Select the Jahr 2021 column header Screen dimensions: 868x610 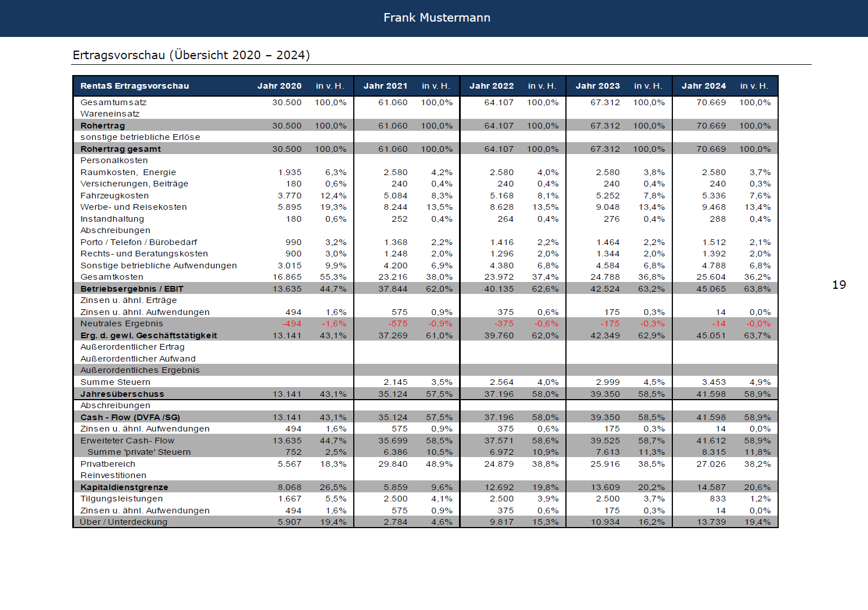pos(386,86)
